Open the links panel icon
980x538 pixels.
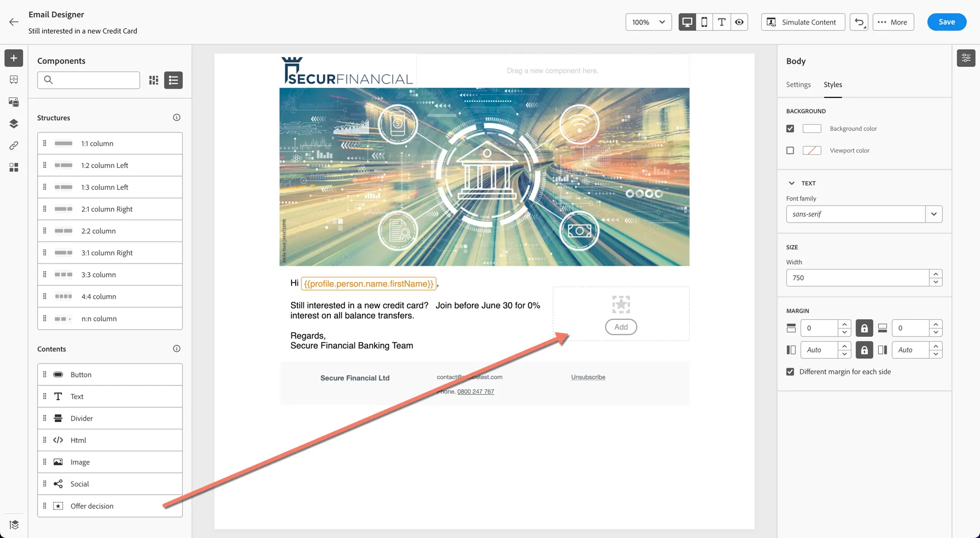click(x=14, y=145)
